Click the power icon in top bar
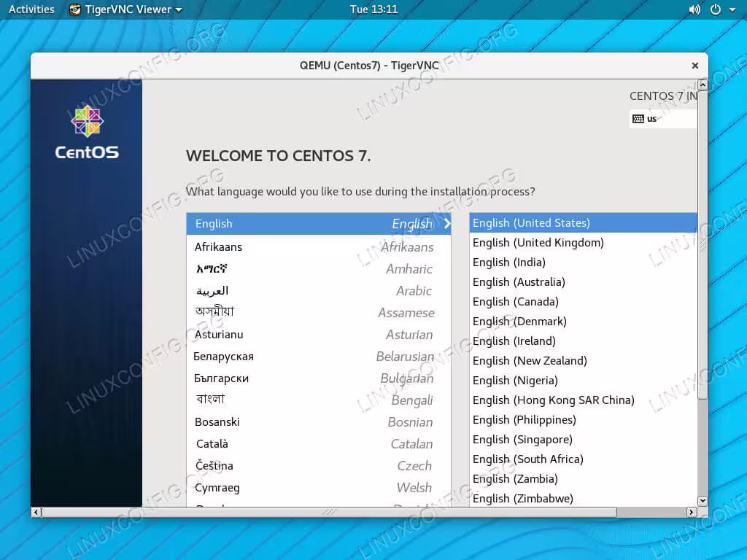The image size is (747, 560). pyautogui.click(x=716, y=9)
